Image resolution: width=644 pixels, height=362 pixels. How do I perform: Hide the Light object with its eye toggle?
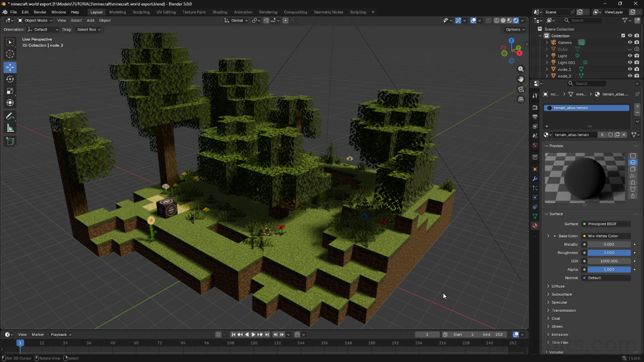click(x=629, y=55)
